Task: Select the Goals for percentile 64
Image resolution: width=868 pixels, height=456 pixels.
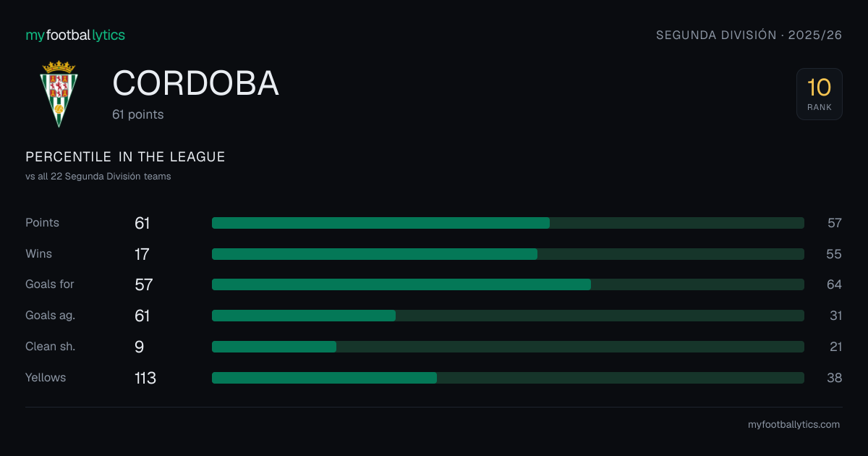Action: (x=834, y=284)
